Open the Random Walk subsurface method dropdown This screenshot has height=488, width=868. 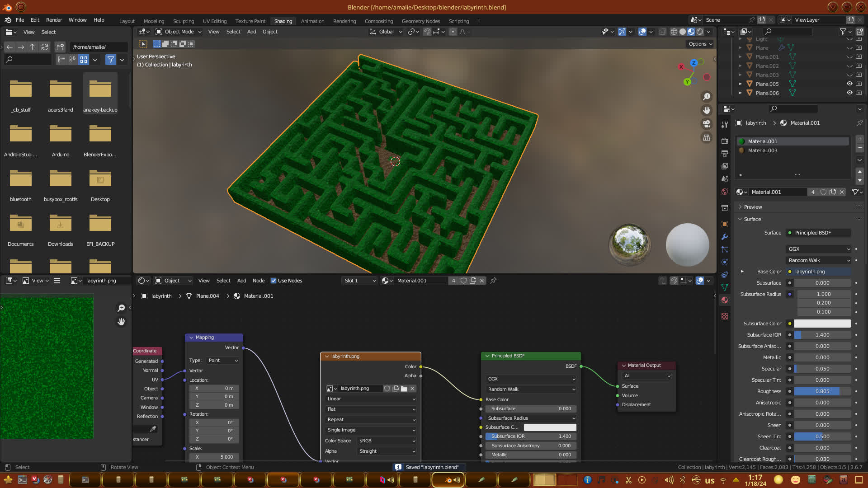[x=819, y=260]
